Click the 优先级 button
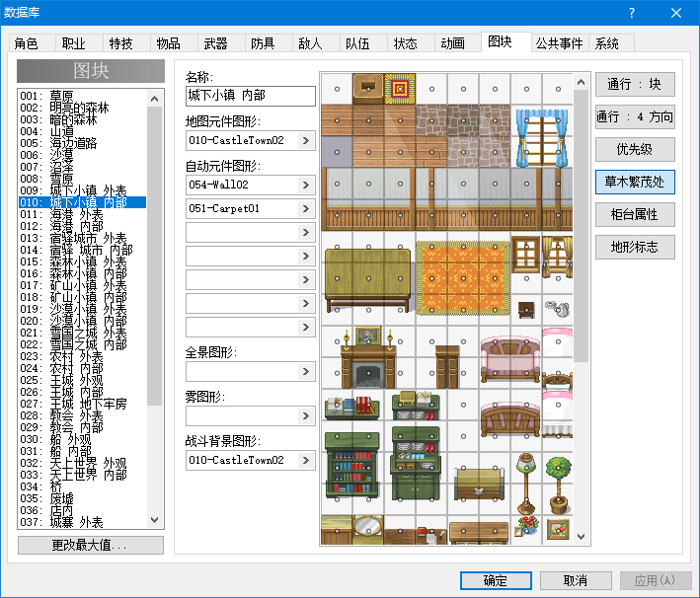 (635, 150)
